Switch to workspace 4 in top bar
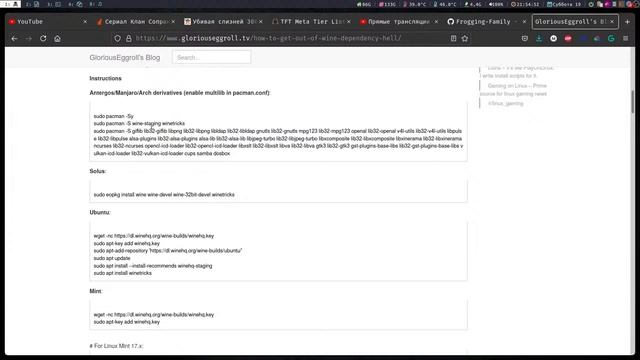 (x=76, y=4)
